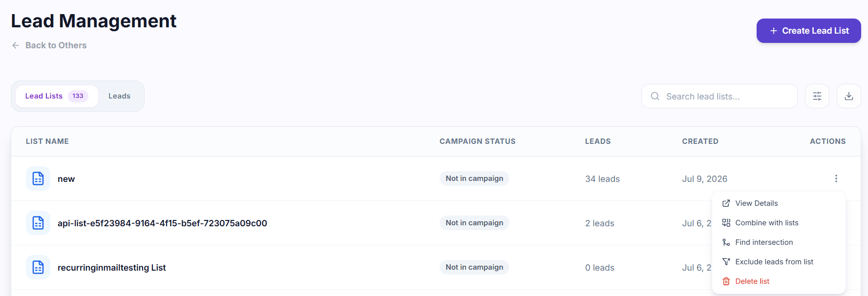This screenshot has height=296, width=868.
Task: Open the filter settings sliders icon
Action: click(817, 96)
